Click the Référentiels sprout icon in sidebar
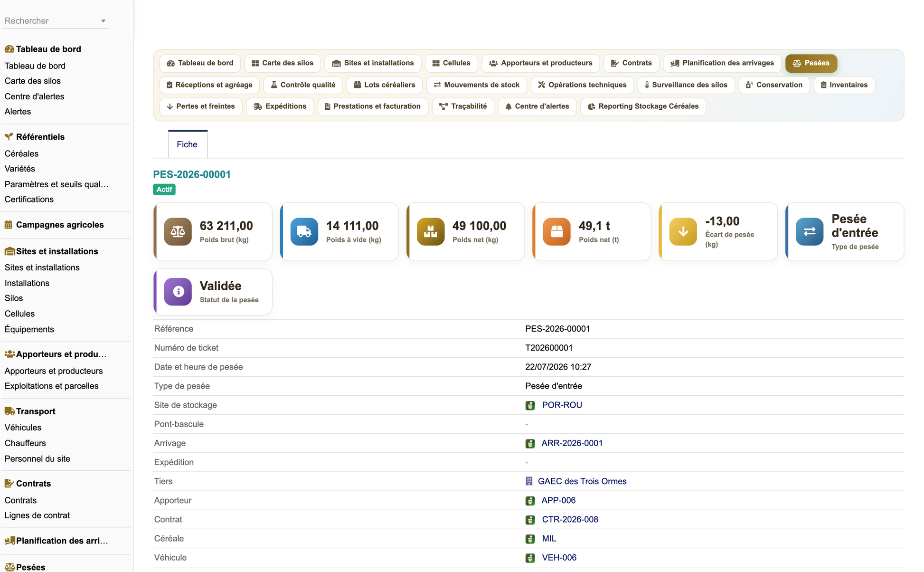924x572 pixels. (9, 137)
